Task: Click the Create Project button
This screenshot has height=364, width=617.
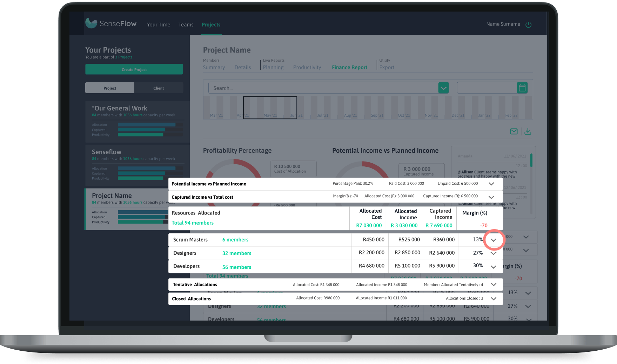Action: pyautogui.click(x=134, y=69)
